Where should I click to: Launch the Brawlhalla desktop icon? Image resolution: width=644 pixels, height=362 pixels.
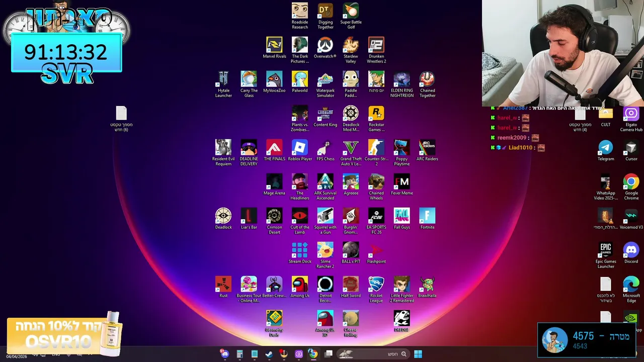427,287
